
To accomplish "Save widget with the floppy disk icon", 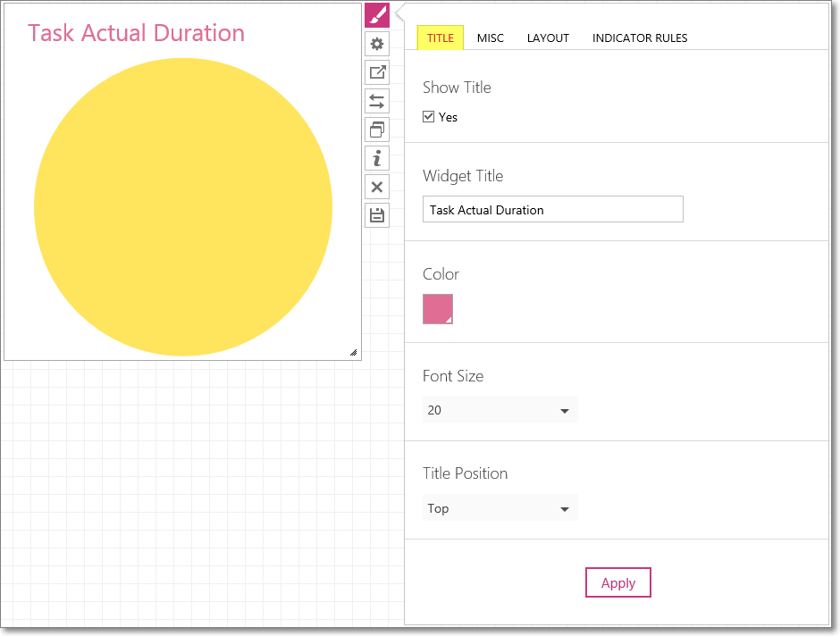I will (x=377, y=216).
